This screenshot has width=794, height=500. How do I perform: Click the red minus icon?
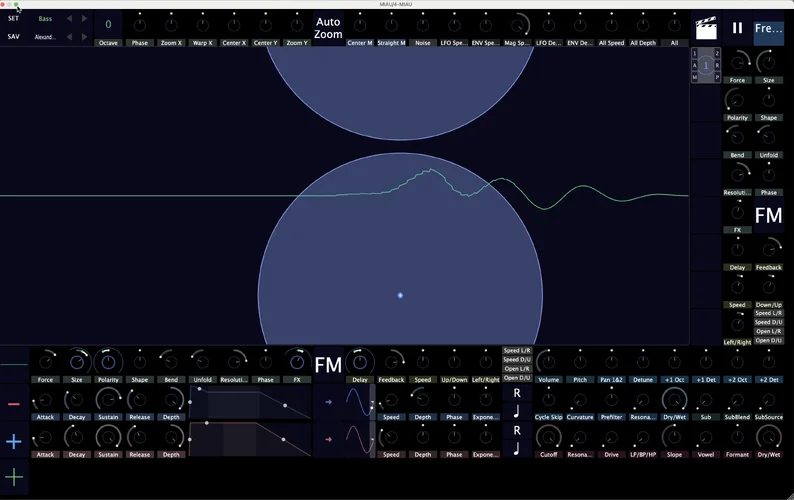tap(14, 404)
